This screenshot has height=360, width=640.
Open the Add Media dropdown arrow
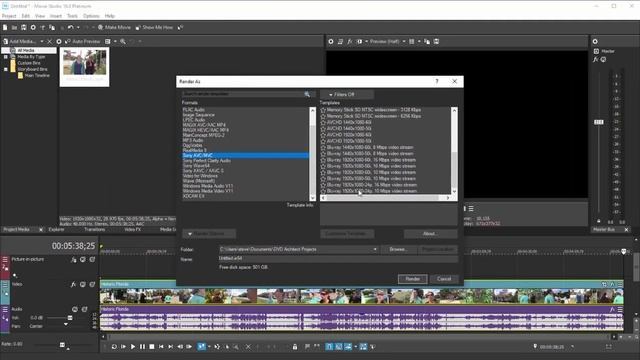coord(42,41)
